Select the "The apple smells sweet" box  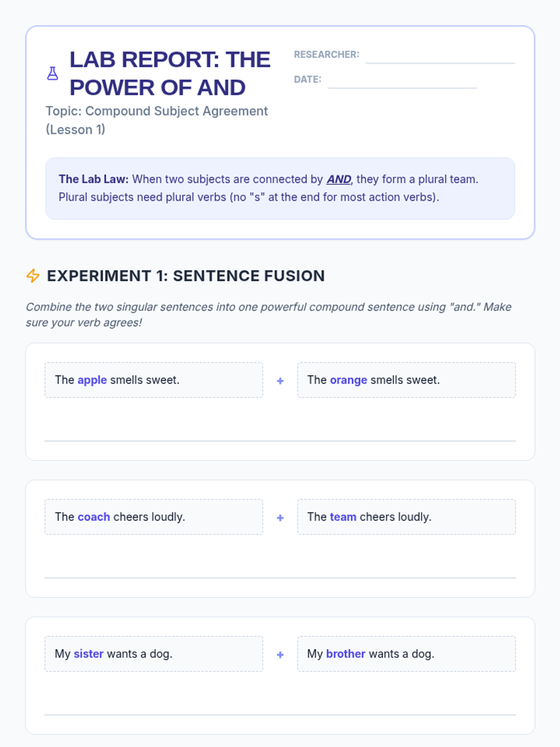click(154, 380)
